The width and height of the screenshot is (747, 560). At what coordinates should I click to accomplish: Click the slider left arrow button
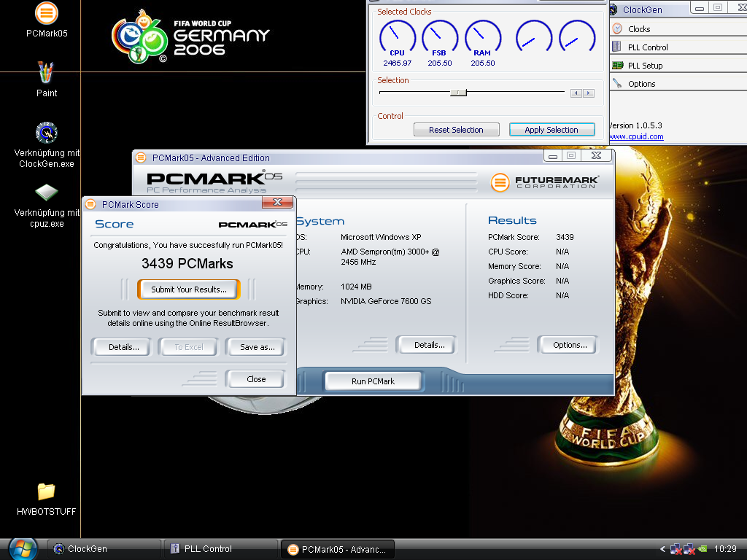(x=576, y=93)
